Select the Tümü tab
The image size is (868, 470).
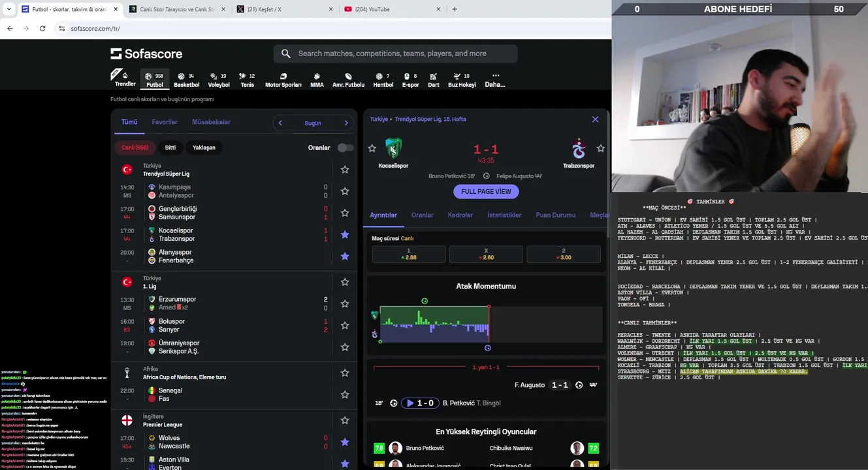click(129, 122)
